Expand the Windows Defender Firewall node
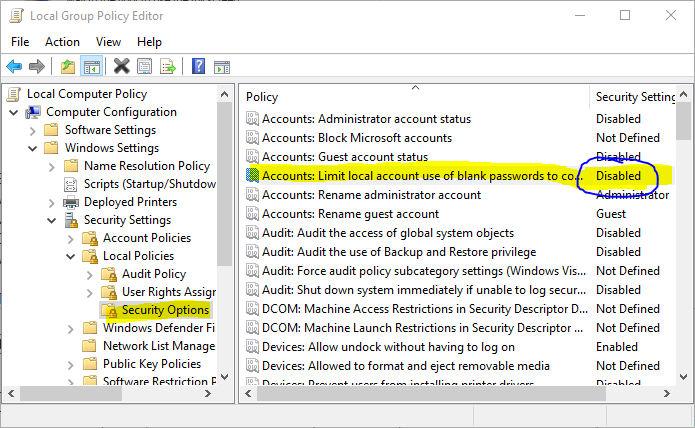 pos(70,329)
